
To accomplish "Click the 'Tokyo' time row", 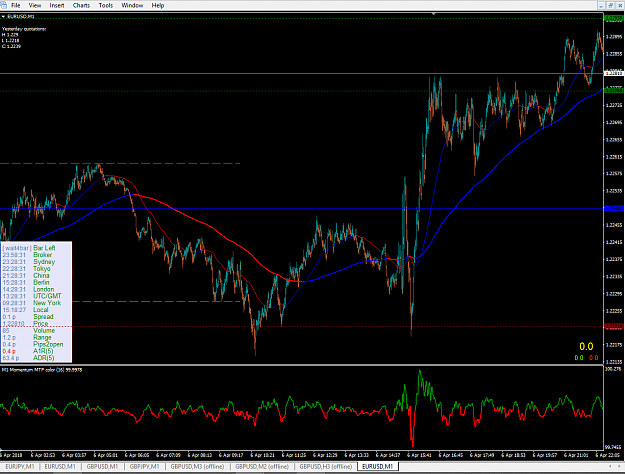I will pyautogui.click(x=26, y=269).
